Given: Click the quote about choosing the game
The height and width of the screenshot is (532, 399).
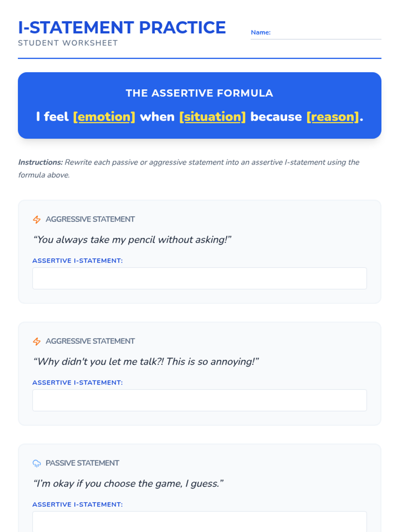Looking at the screenshot, I should (128, 483).
